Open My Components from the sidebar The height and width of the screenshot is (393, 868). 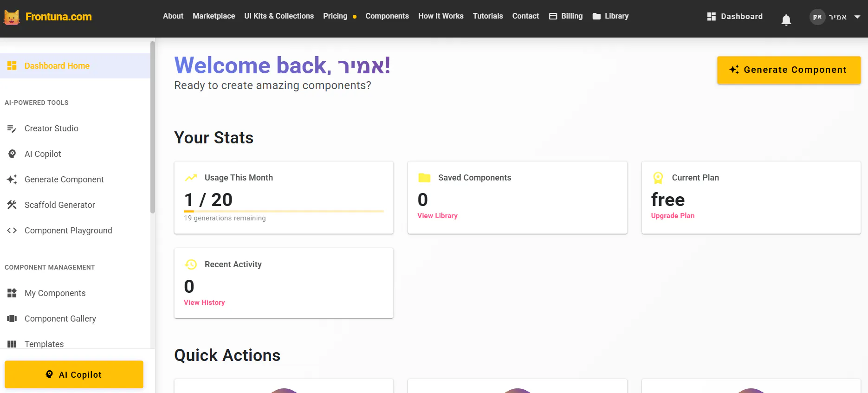75,293
